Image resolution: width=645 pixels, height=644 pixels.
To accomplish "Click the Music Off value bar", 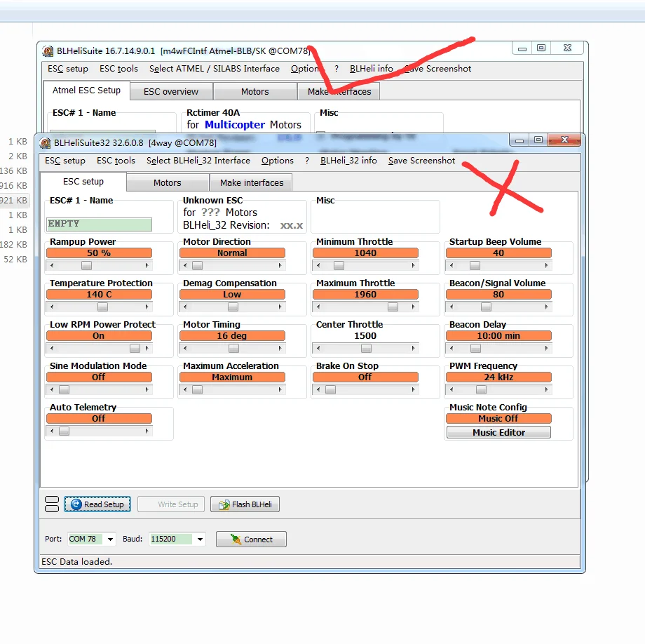I will click(x=498, y=419).
